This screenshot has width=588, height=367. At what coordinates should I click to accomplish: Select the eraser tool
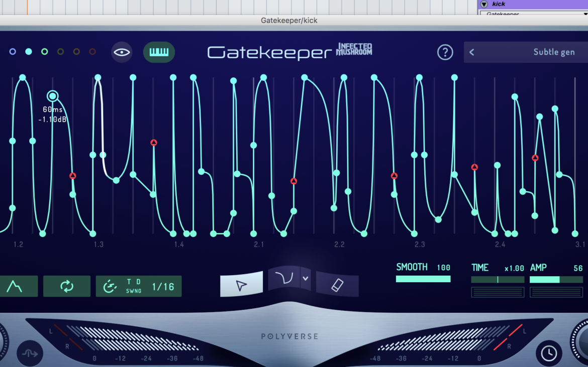click(337, 284)
